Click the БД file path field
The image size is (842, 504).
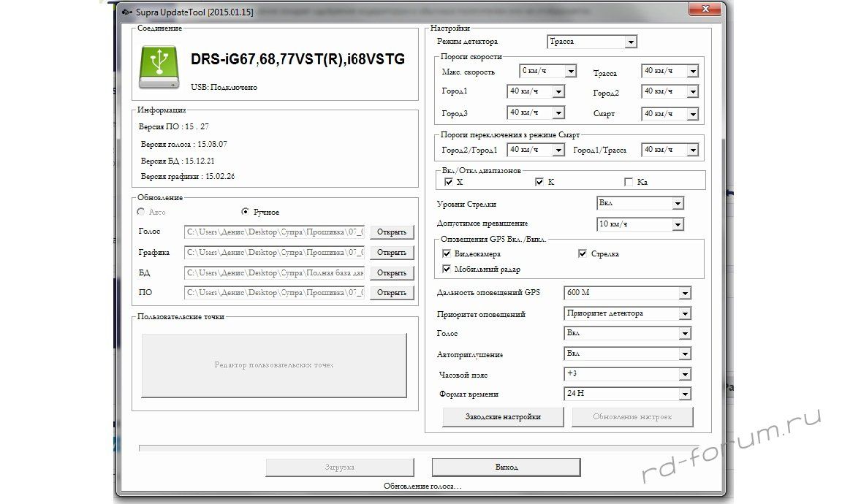click(274, 272)
